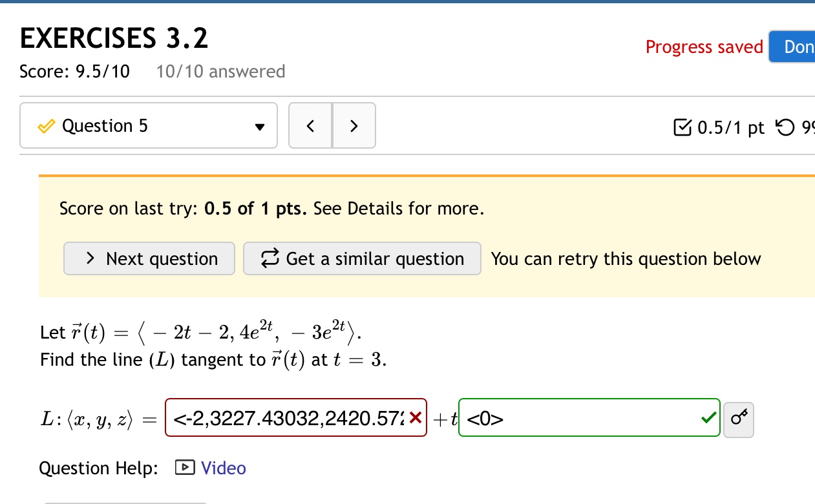Image resolution: width=815 pixels, height=504 pixels.
Task: Click the attempts-remaining redo arrow icon
Action: click(x=784, y=128)
